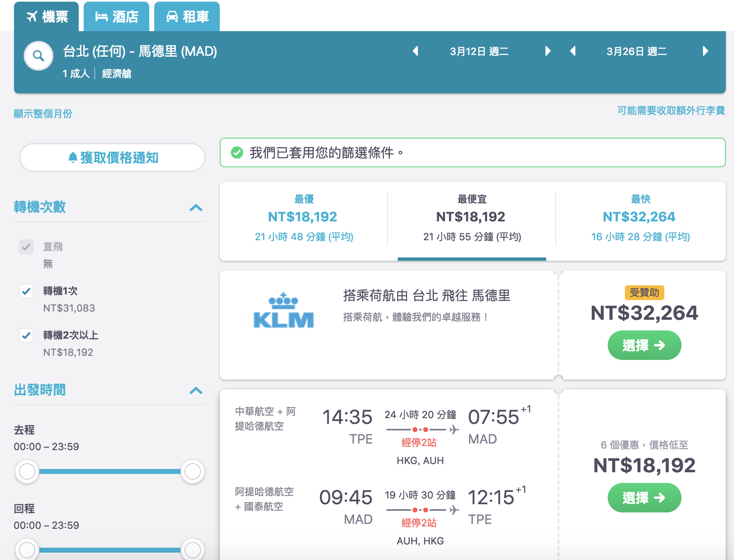
Task: Click the car icon on the 租車 tab
Action: point(173,16)
